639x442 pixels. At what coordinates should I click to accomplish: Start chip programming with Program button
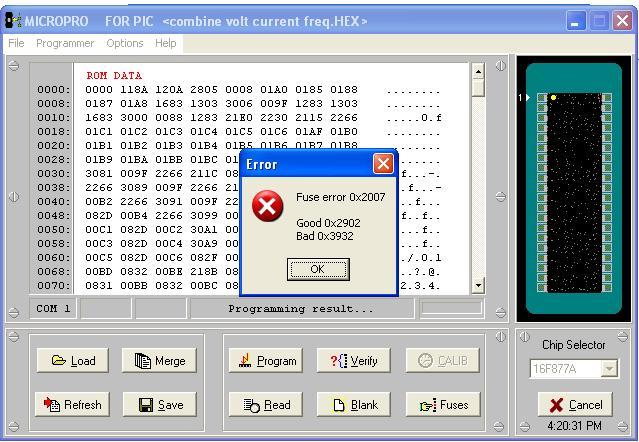coord(266,361)
